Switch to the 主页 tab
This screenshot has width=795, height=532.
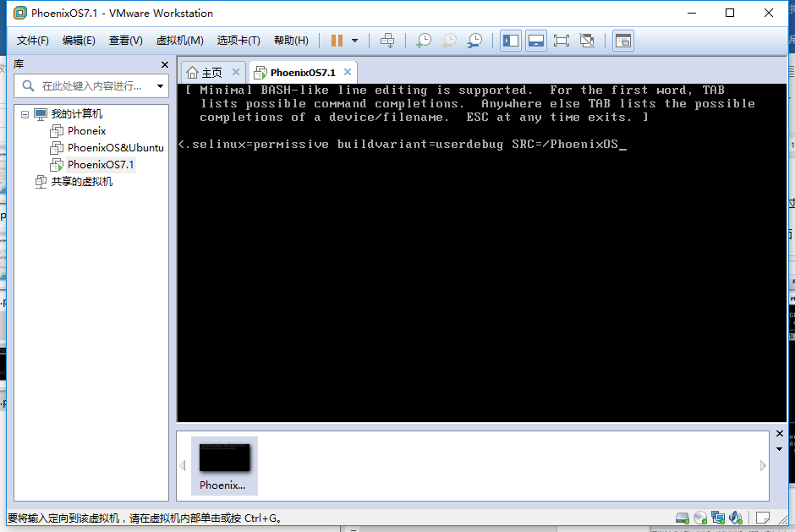point(211,73)
